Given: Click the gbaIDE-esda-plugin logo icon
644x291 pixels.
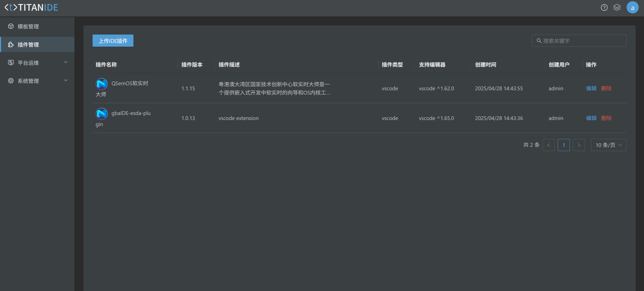Looking at the screenshot, I should click(x=102, y=114).
